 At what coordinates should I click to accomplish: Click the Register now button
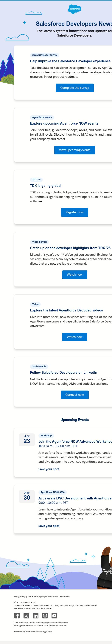(x=74, y=212)
